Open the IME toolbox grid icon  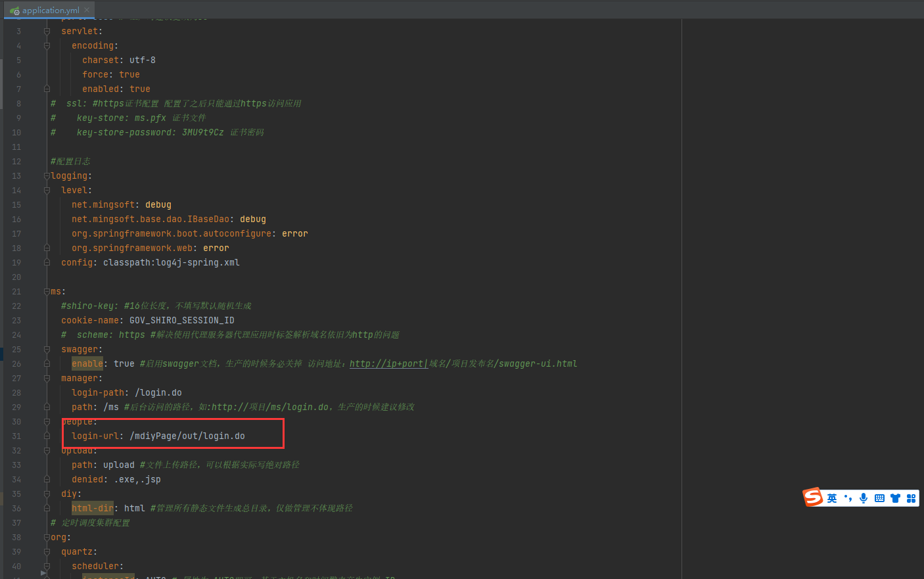911,498
